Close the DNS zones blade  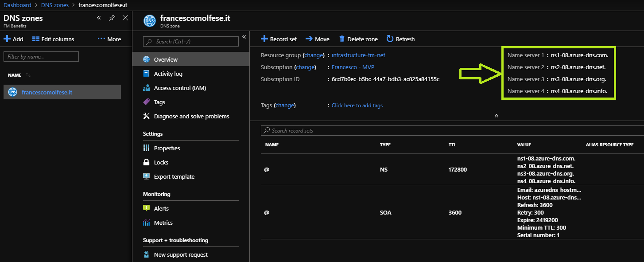[125, 18]
